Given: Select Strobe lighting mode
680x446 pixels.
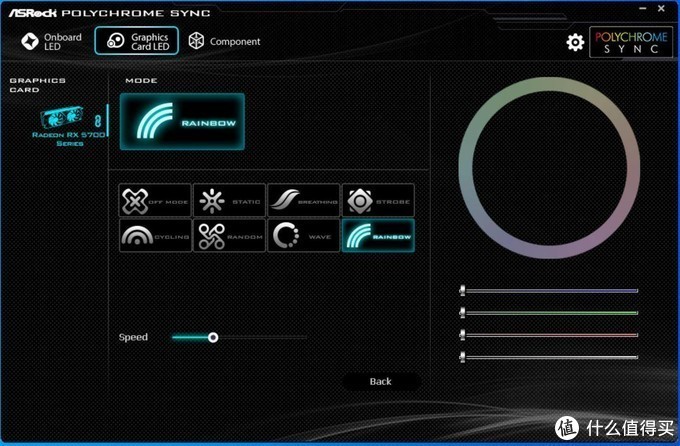Looking at the screenshot, I should coord(379,200).
